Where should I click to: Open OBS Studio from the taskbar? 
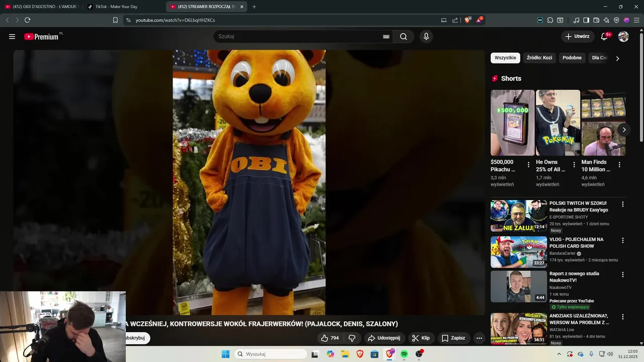tap(419, 354)
